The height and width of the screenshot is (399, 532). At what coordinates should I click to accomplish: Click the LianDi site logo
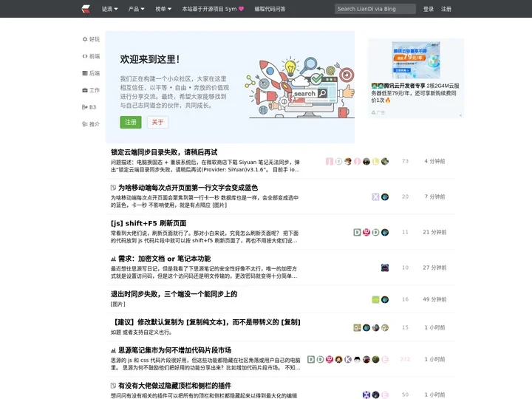pos(86,9)
